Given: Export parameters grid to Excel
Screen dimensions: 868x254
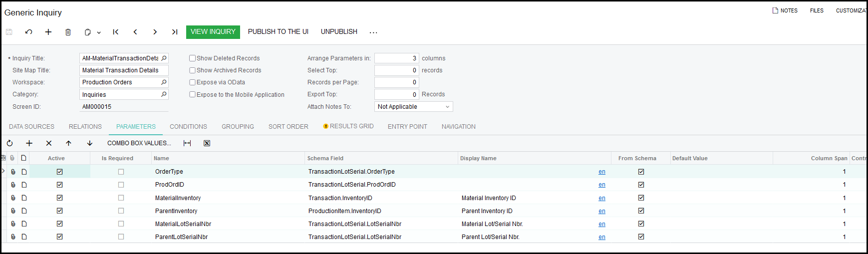Looking at the screenshot, I should click(207, 143).
